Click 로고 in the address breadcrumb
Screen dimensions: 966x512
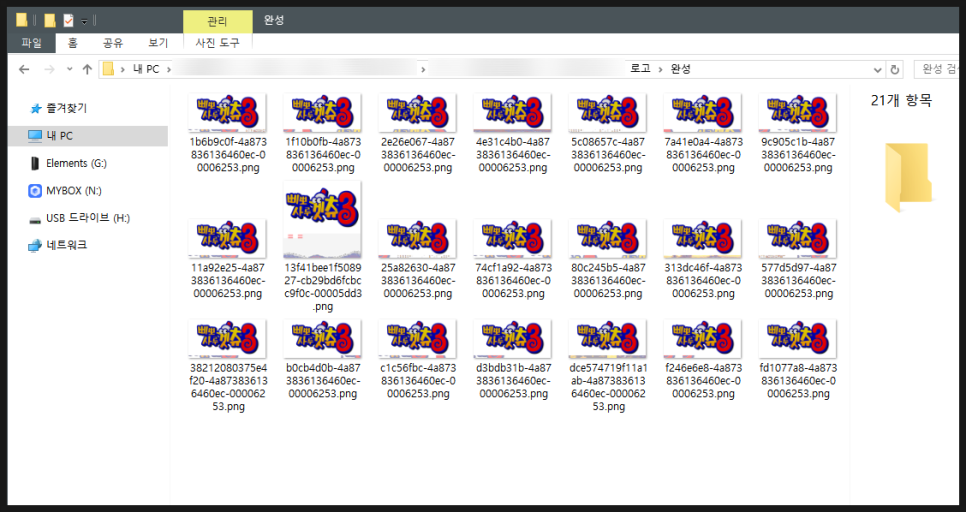coord(640,69)
